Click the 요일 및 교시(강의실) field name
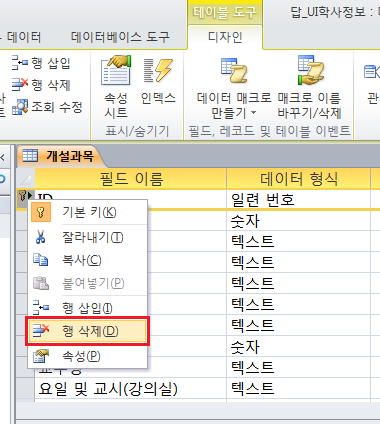The height and width of the screenshot is (424, 380). [x=108, y=388]
